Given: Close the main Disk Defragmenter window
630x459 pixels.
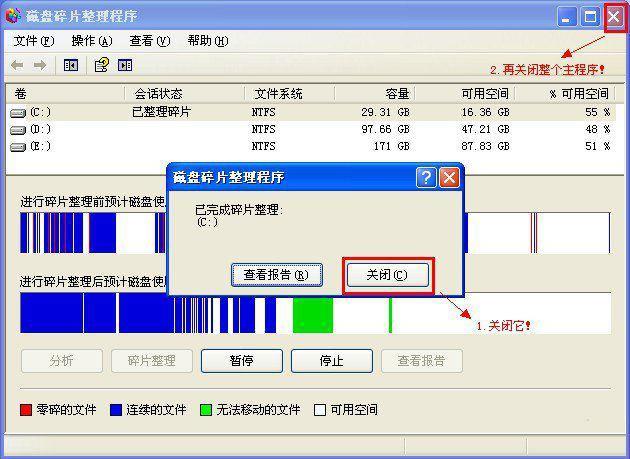Looking at the screenshot, I should [614, 17].
